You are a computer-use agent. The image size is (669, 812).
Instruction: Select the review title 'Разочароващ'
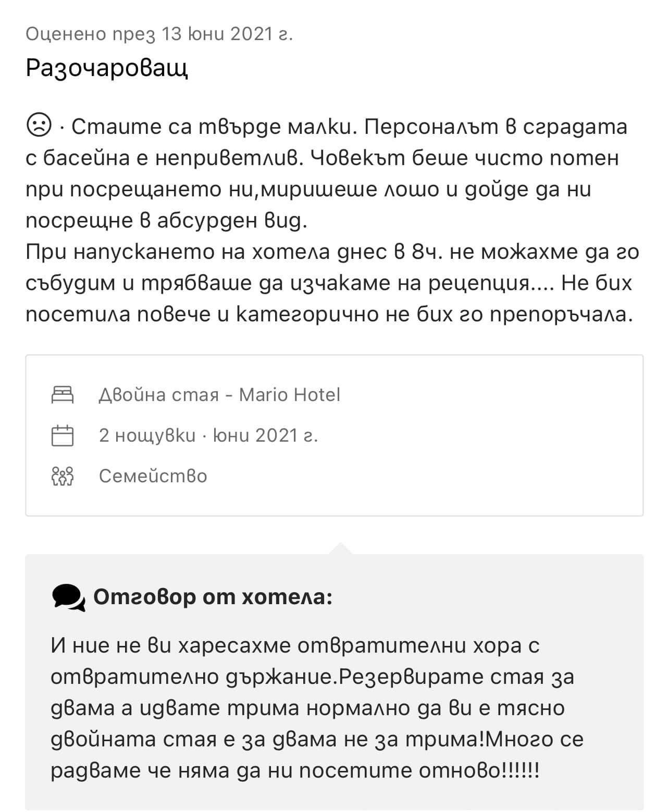tap(107, 68)
